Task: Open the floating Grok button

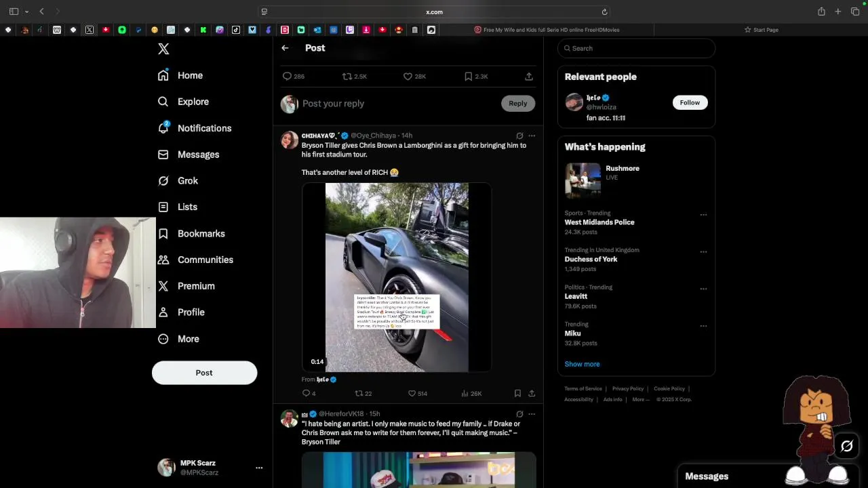Action: (x=847, y=446)
